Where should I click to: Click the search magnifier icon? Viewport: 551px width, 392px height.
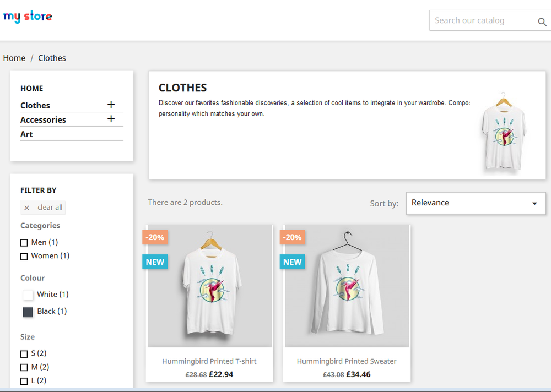pyautogui.click(x=542, y=22)
